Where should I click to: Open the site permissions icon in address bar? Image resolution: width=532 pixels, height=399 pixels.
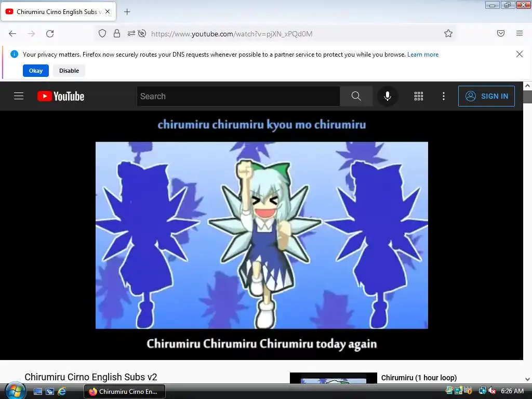coord(131,33)
